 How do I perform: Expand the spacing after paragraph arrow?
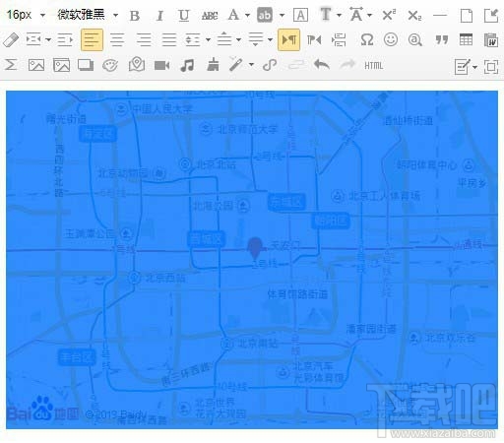[x=270, y=40]
